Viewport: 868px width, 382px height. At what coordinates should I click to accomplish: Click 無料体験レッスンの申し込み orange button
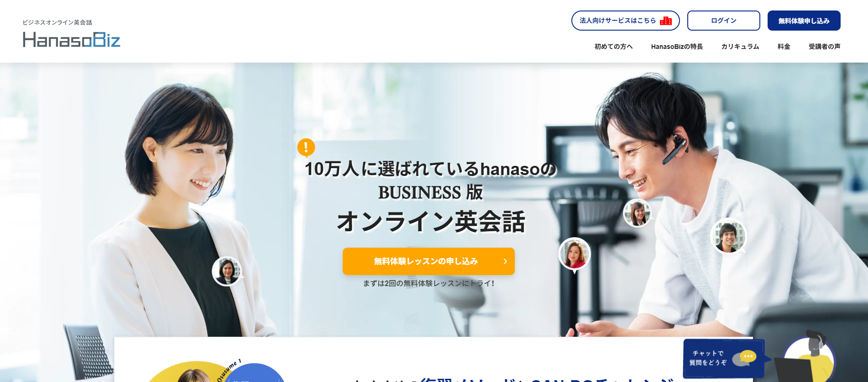pyautogui.click(x=429, y=261)
